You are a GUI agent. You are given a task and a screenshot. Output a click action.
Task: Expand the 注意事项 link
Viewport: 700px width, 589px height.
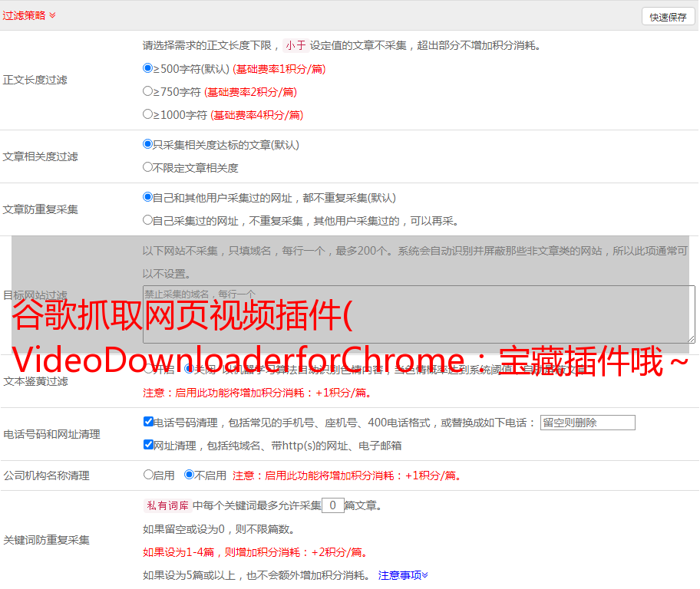click(403, 576)
